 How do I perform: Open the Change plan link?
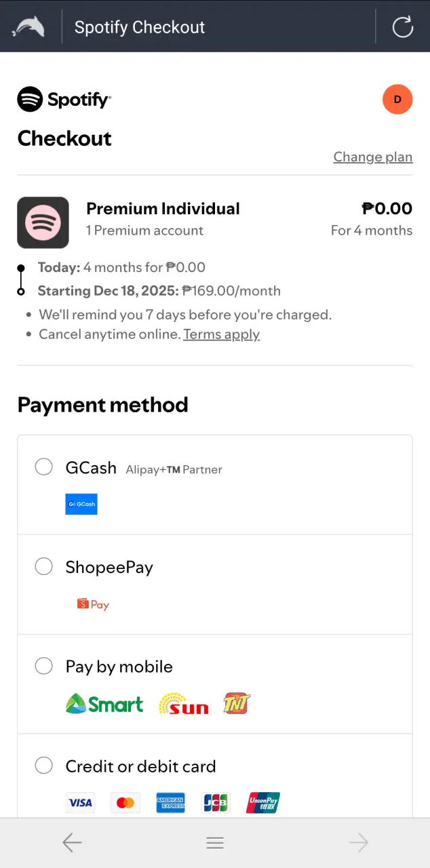(373, 157)
